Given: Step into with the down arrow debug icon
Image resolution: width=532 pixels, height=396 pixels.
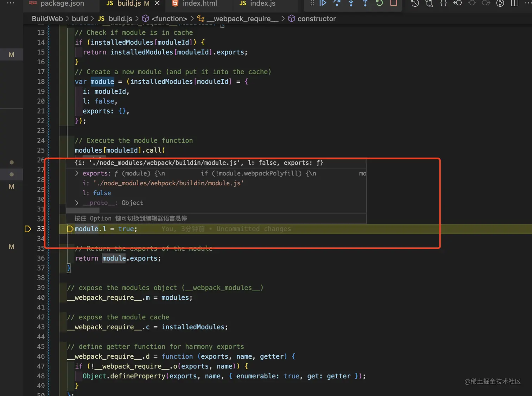Looking at the screenshot, I should (x=351, y=3).
